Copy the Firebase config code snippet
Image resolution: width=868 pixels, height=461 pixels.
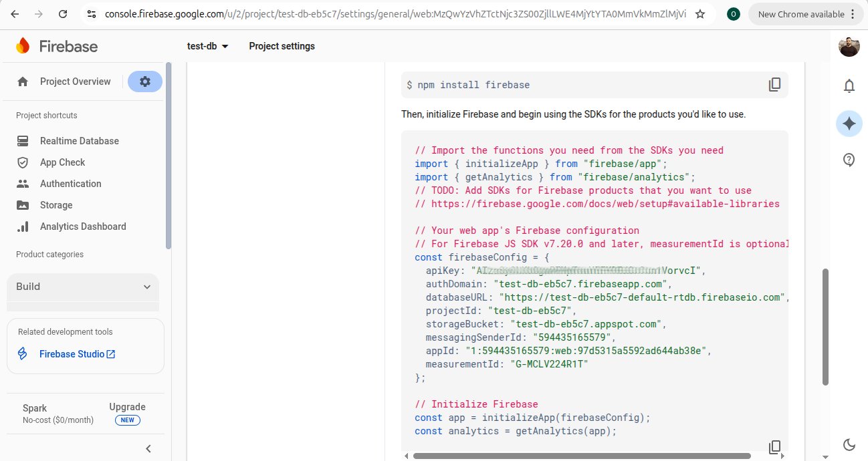[x=774, y=447]
